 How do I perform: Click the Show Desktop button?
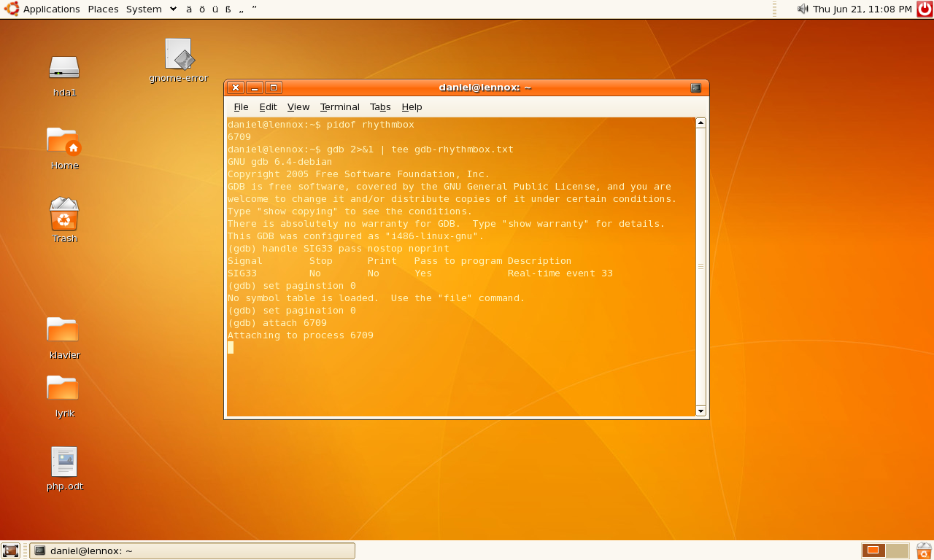coord(10,551)
